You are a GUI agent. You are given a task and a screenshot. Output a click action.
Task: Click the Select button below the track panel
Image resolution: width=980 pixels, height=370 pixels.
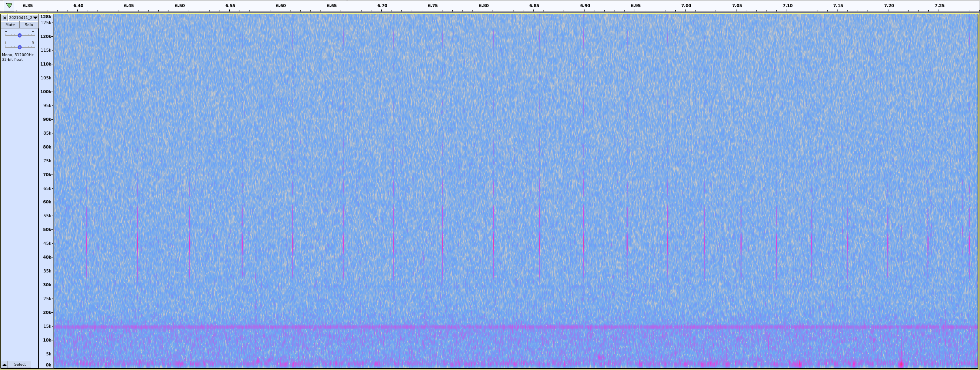click(x=20, y=364)
